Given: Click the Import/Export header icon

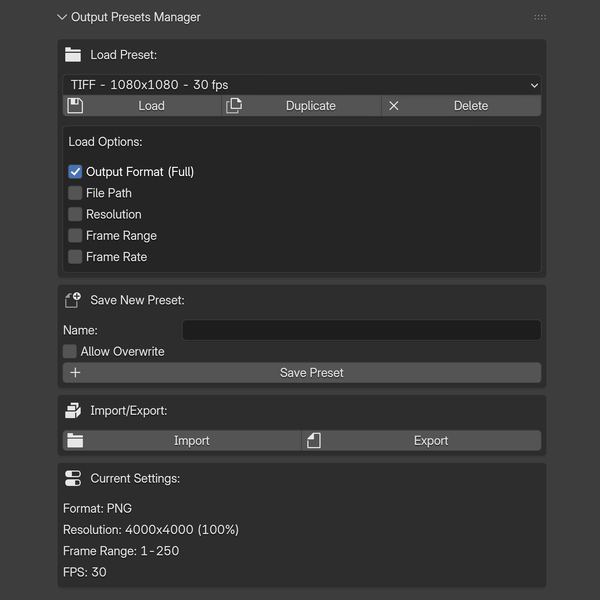Looking at the screenshot, I should point(73,411).
